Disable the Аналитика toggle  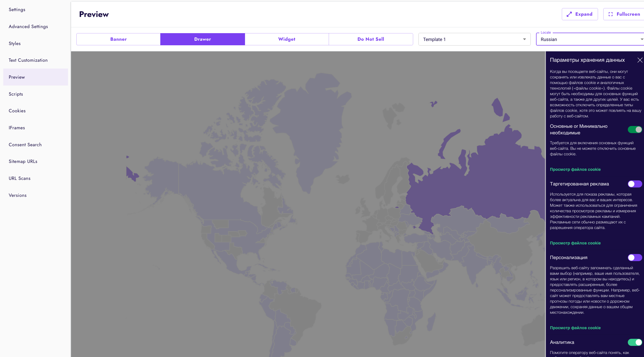634,342
